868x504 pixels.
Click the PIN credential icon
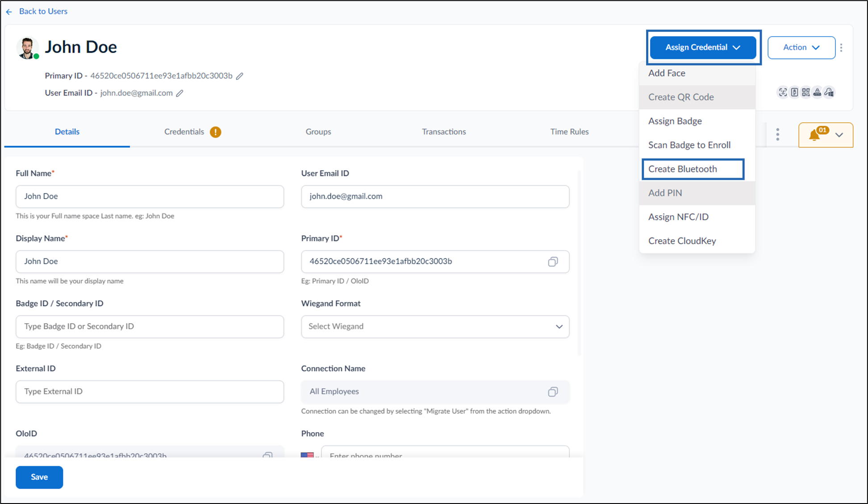[x=817, y=92]
